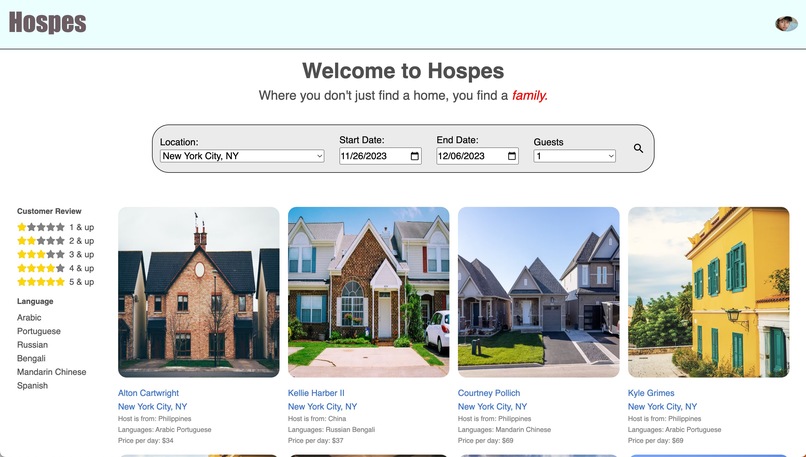Image resolution: width=806 pixels, height=457 pixels.
Task: Click 'Languages: Mandarin Chinese' text
Action: pos(504,430)
